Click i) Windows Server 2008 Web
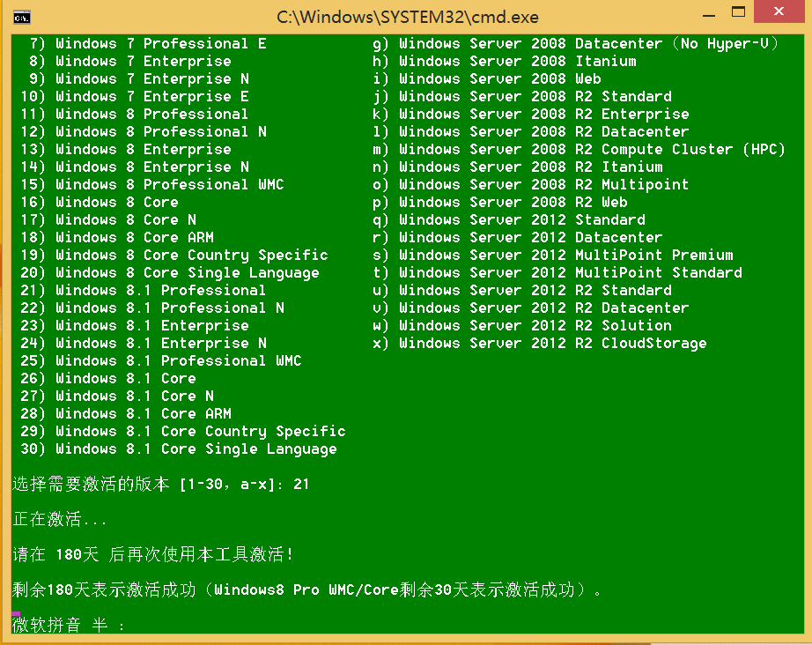Viewport: 812px width, 645px height. (x=487, y=78)
